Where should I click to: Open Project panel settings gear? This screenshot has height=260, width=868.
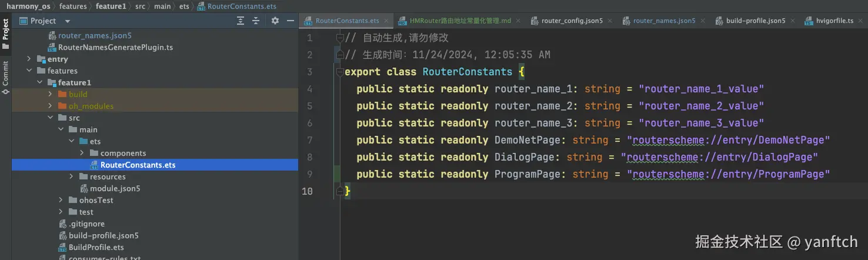point(275,21)
